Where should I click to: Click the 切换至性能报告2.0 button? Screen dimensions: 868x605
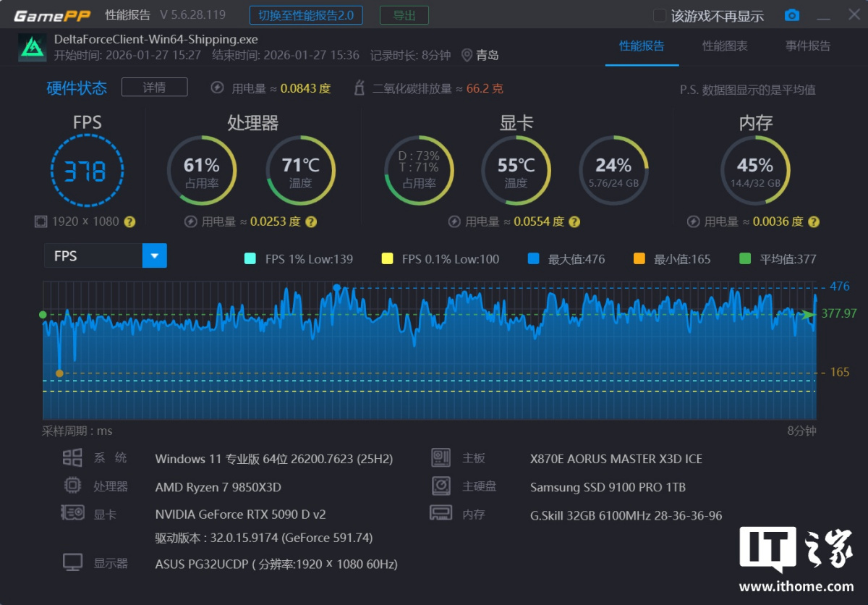click(x=305, y=14)
